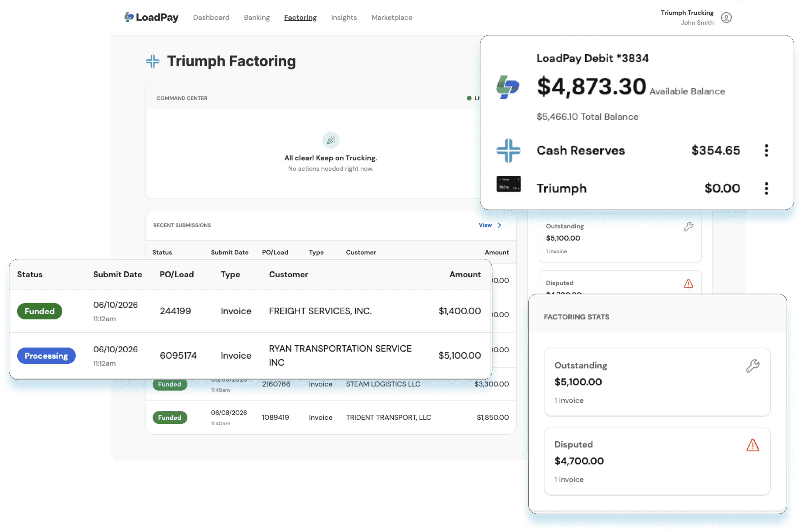Screen dimensions: 803x532
Task: Click the $5,466.10 Total Balance text
Action: tap(587, 117)
